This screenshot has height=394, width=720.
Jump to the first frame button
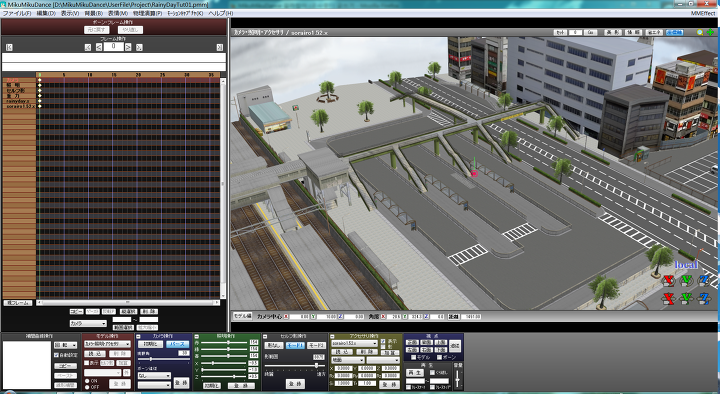point(9,47)
